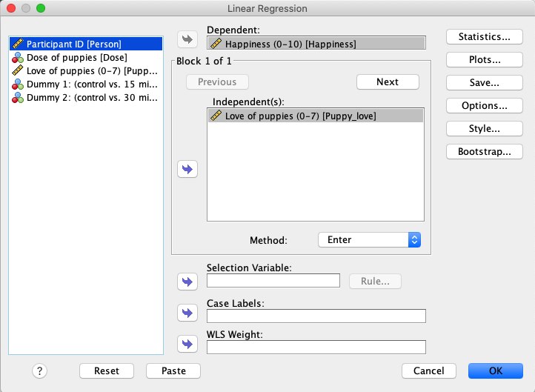Open the Bootstrap... dialog

(x=484, y=151)
